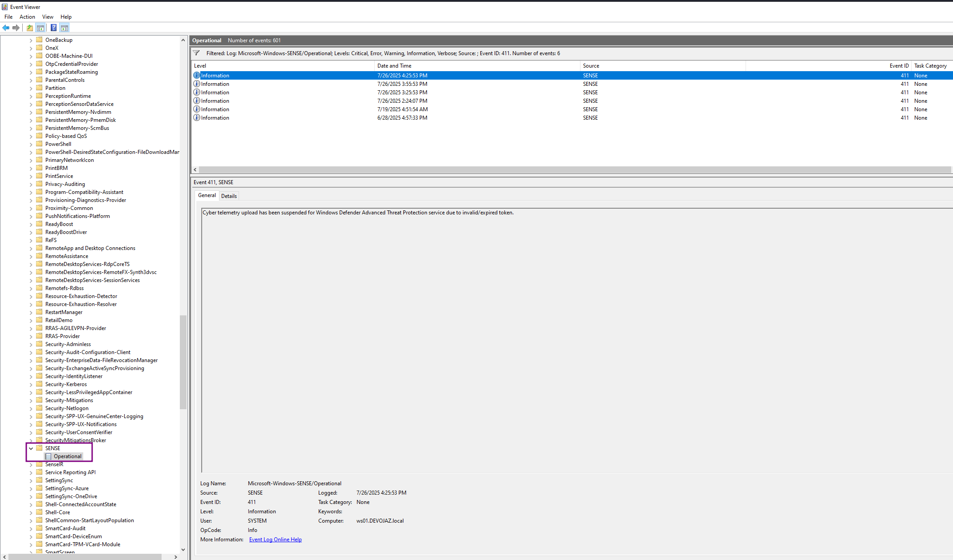The width and height of the screenshot is (953, 560).
Task: Click info icon of 7/19/2025 4:51:54 AM event
Action: [197, 109]
